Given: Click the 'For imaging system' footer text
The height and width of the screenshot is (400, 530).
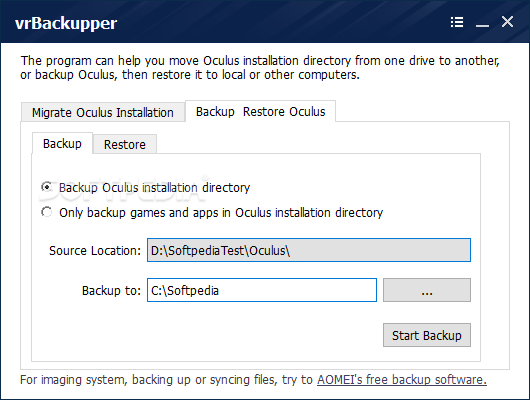Looking at the screenshot, I should point(166,380).
